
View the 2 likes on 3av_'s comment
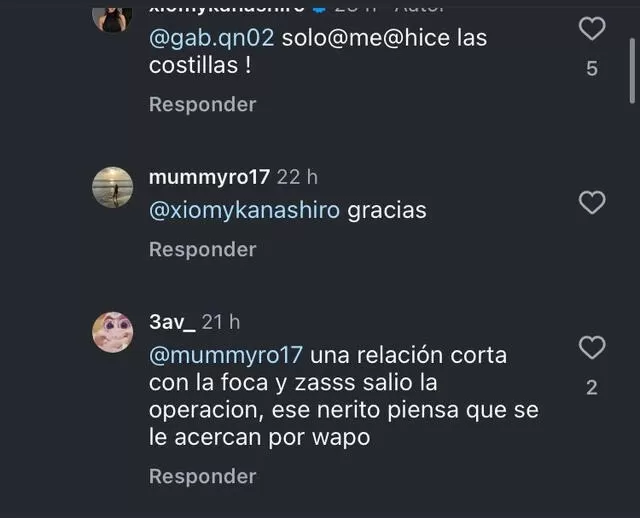(592, 388)
